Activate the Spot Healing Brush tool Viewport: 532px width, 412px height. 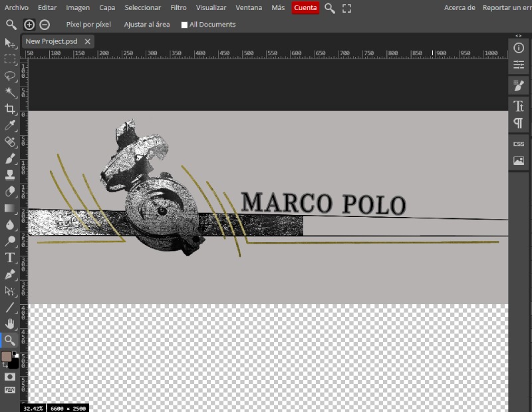pos(10,142)
